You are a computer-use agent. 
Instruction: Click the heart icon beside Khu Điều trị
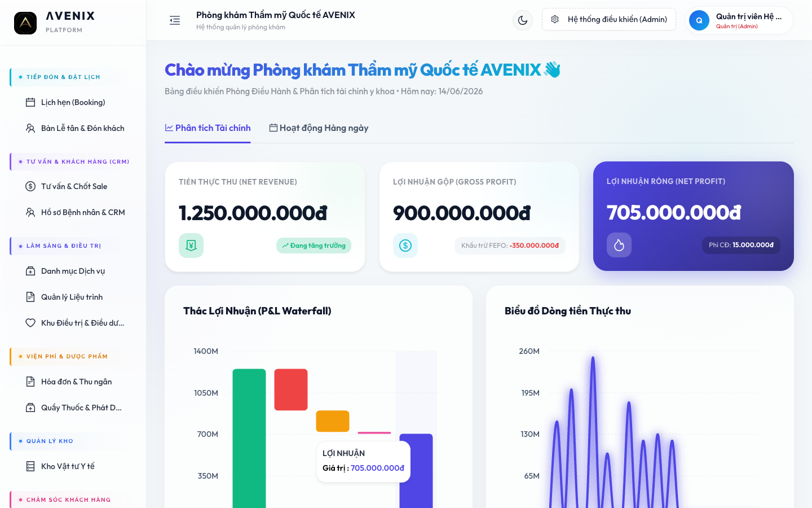click(x=30, y=323)
